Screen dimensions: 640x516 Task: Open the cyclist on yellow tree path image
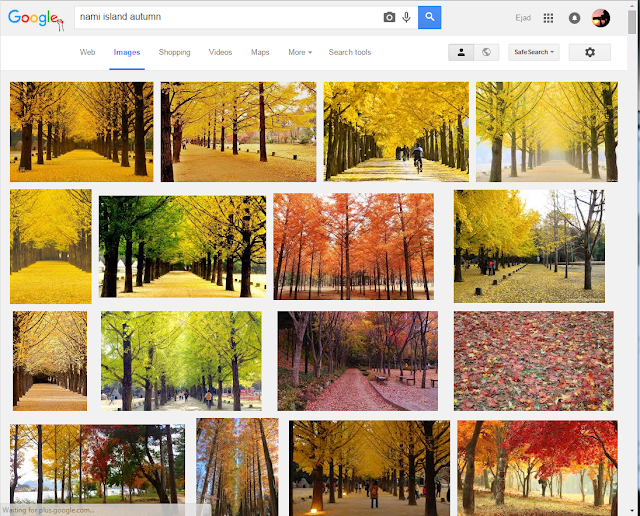[396, 132]
